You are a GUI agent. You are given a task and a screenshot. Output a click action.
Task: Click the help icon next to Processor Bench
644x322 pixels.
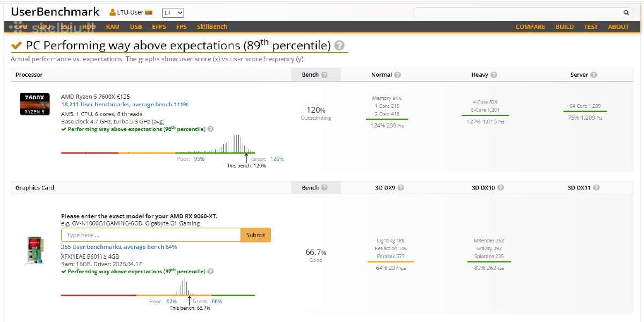[x=324, y=75]
